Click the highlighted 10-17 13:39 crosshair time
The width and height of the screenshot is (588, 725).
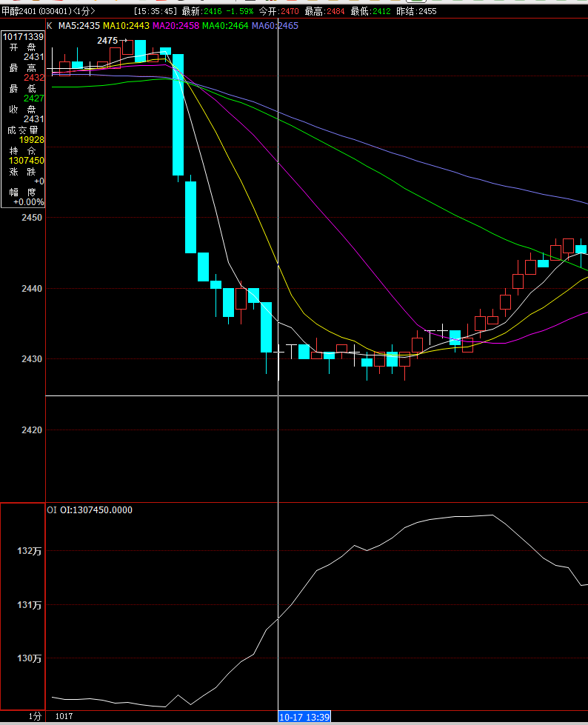click(304, 717)
